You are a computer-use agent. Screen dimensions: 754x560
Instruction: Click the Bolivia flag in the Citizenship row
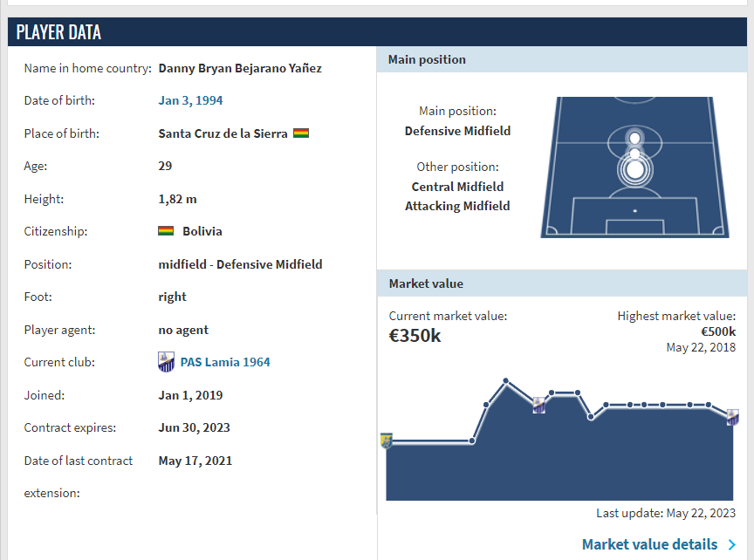(166, 231)
